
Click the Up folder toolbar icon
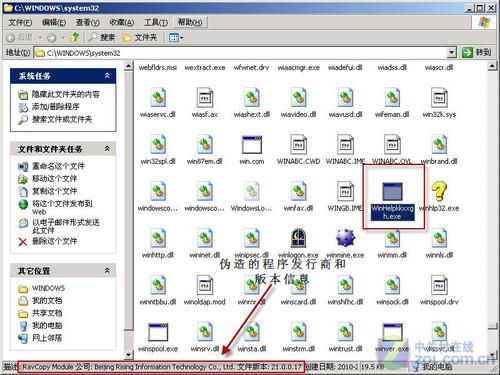pyautogui.click(x=75, y=37)
